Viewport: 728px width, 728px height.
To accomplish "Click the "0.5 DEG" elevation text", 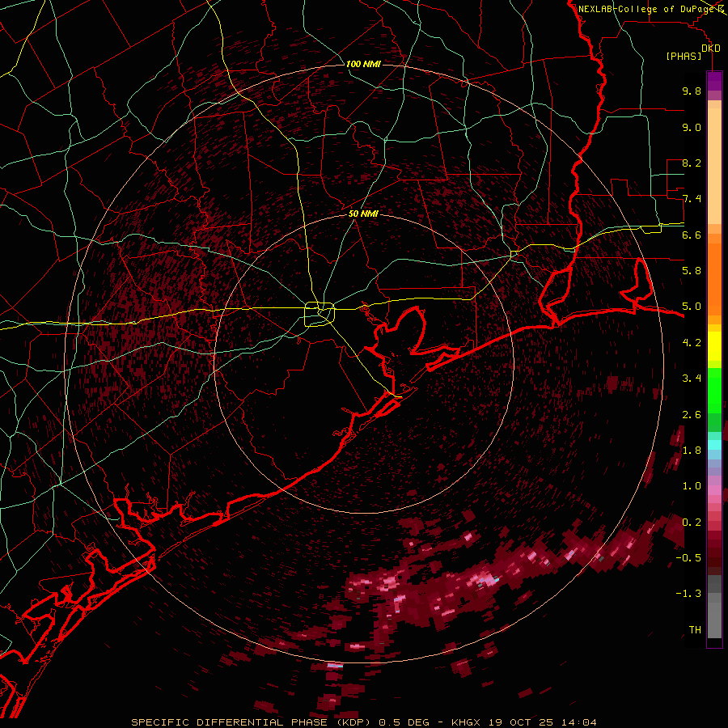I will (x=402, y=722).
